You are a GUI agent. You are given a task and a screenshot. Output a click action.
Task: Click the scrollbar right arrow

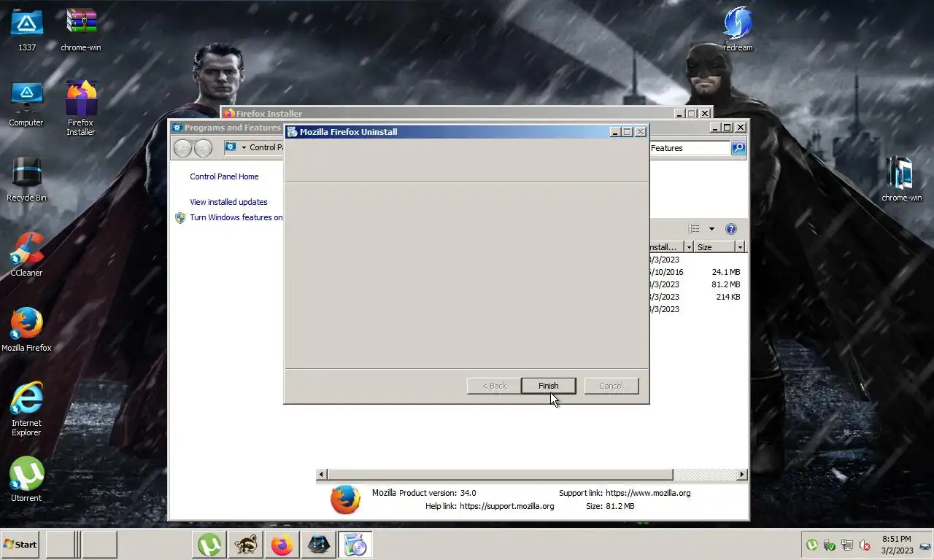(741, 475)
